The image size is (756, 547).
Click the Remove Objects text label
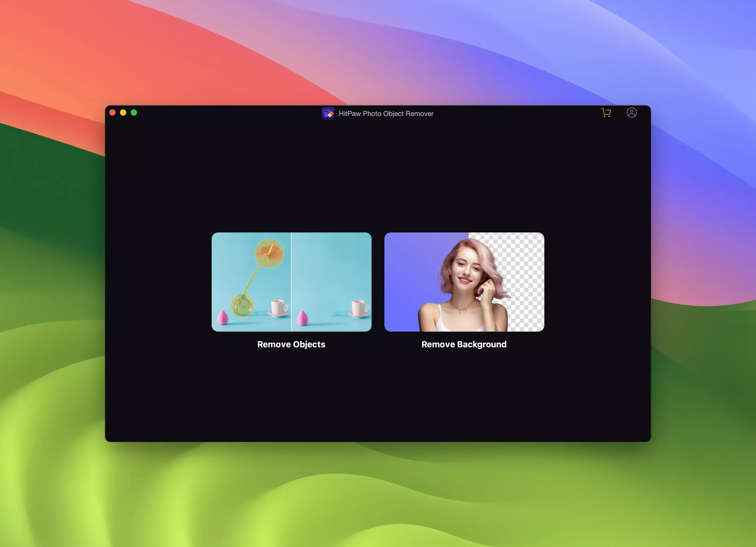[291, 344]
